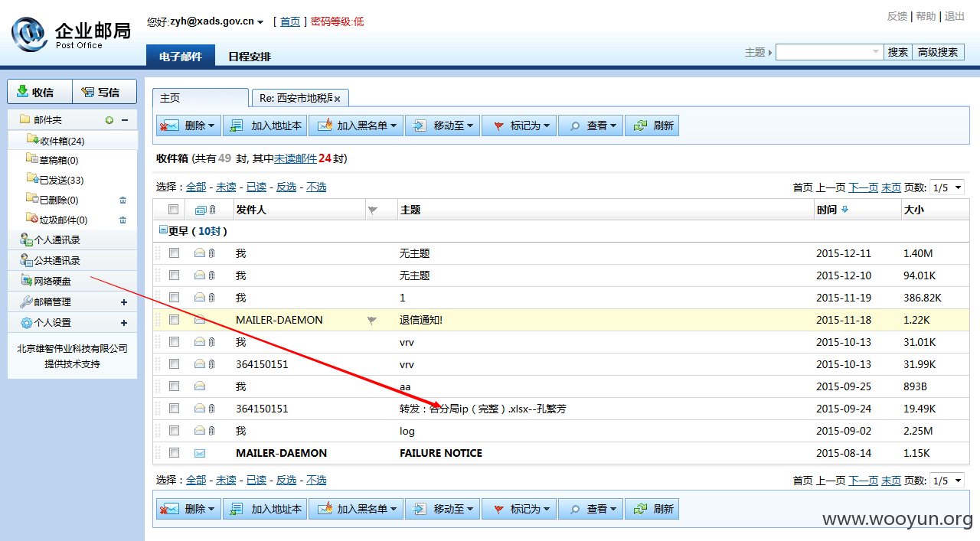Screen dimensions: 980x541
Task: Choose 反选 in top selection links
Action: [286, 187]
